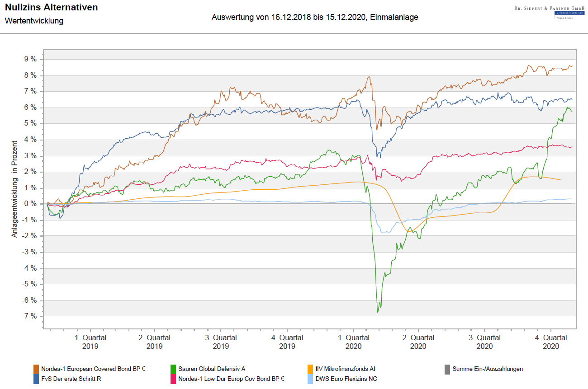Select the Sauren Global Defensiv A legend label

[x=212, y=369]
